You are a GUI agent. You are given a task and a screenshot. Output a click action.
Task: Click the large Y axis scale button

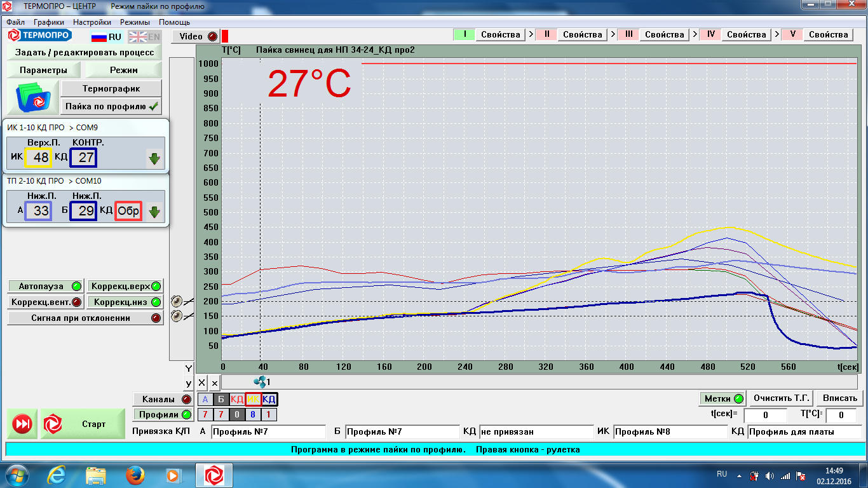click(x=189, y=369)
